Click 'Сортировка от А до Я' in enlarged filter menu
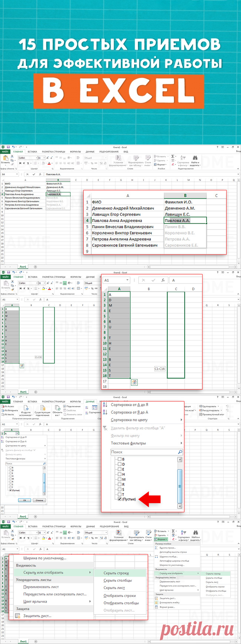 [x=129, y=405]
